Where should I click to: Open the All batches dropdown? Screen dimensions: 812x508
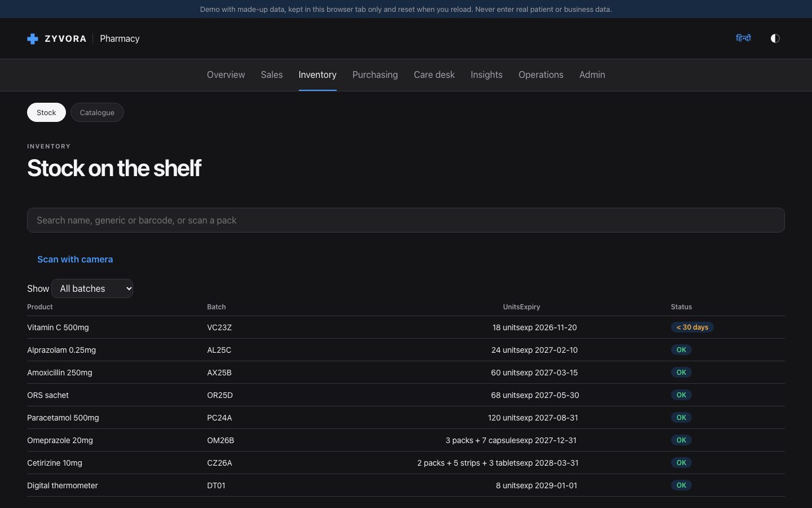[92, 288]
